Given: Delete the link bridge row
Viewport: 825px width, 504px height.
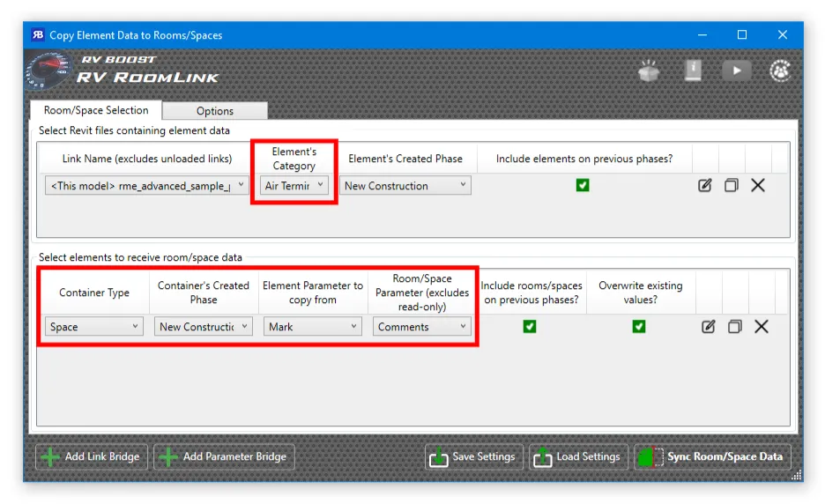Looking at the screenshot, I should pyautogui.click(x=758, y=185).
